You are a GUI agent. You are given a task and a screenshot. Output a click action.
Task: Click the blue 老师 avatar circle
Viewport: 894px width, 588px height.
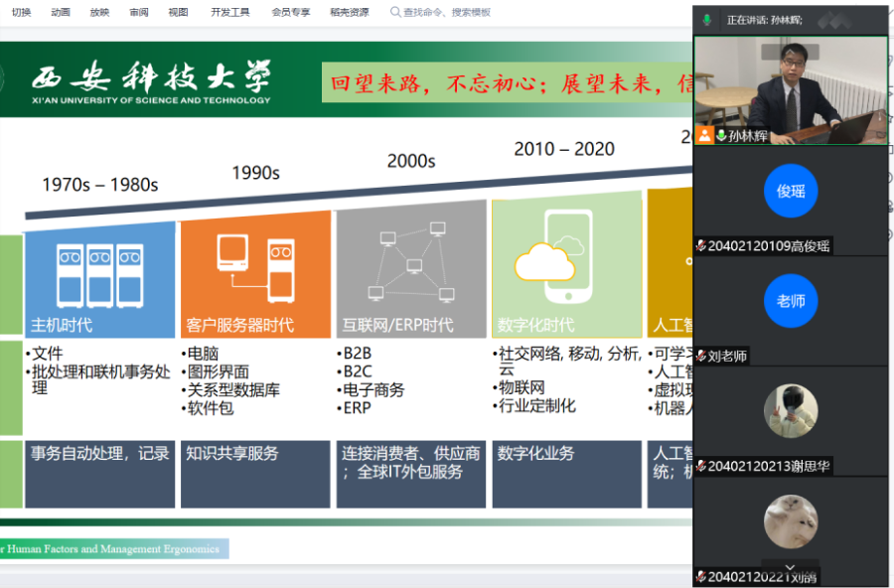point(791,301)
